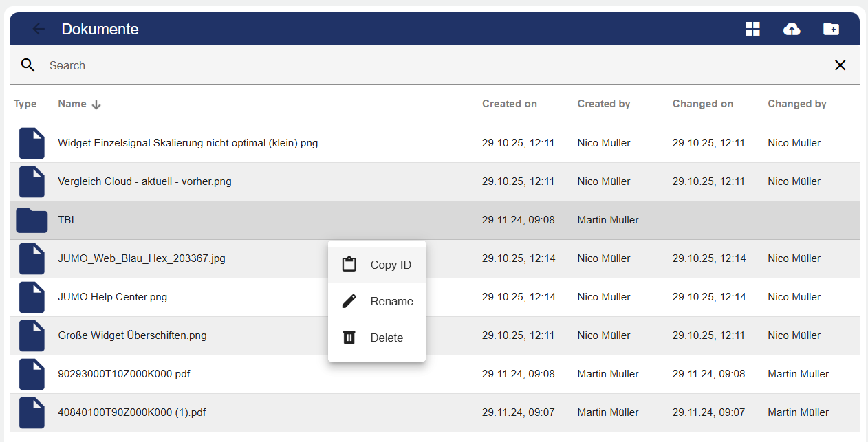
Task: Create a new folder via header icon
Action: (x=831, y=29)
